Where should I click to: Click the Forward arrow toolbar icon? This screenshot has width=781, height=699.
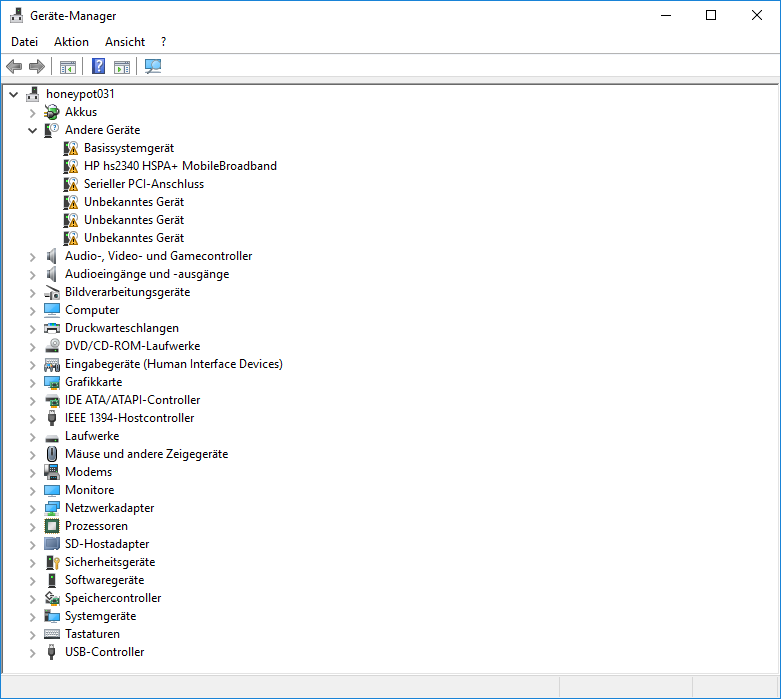click(x=37, y=66)
